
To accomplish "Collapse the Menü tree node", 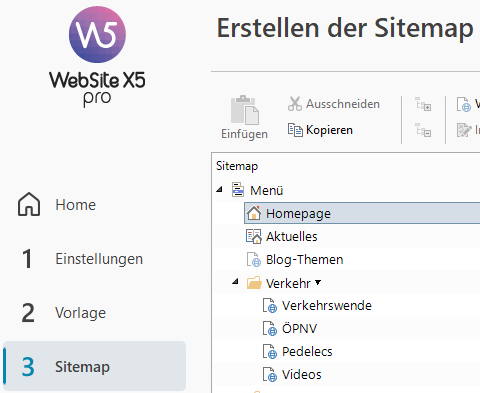I will pos(219,190).
